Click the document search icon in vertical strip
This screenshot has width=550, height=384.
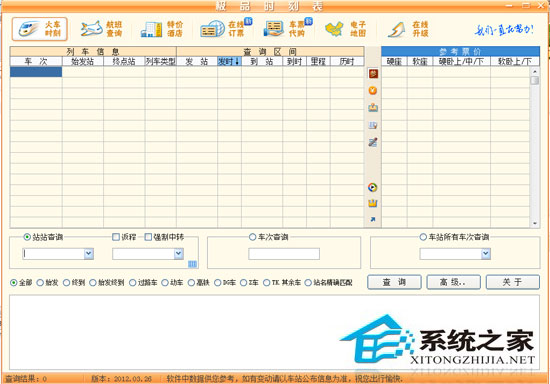(x=373, y=125)
